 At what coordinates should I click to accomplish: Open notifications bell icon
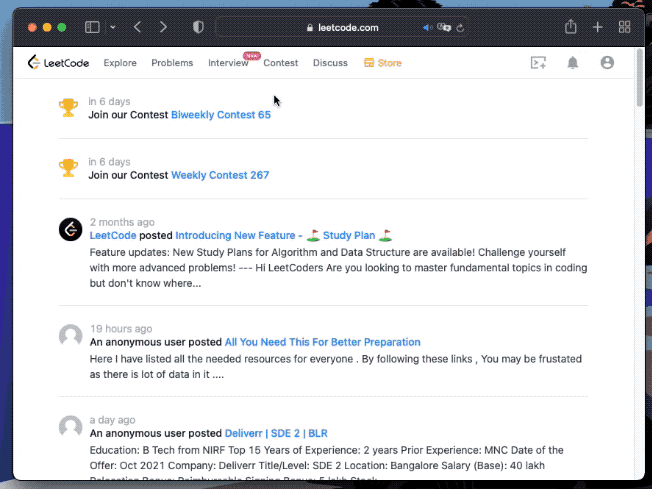[573, 63]
